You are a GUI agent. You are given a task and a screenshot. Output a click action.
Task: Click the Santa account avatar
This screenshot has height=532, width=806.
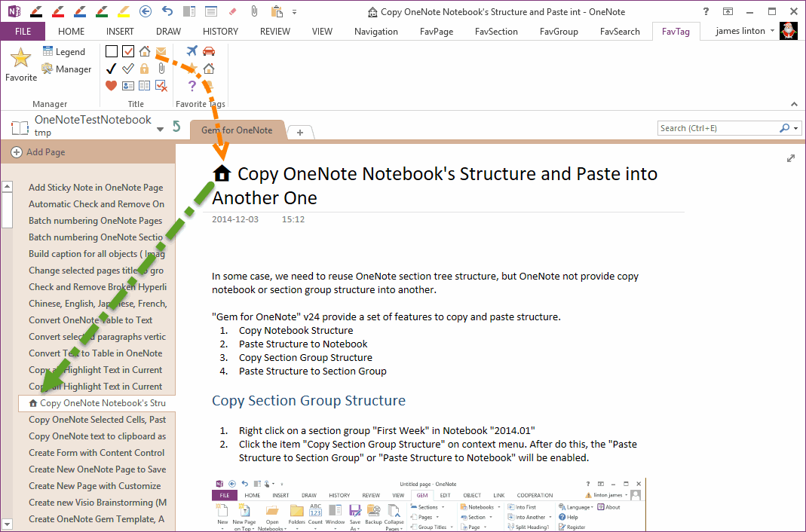[789, 31]
